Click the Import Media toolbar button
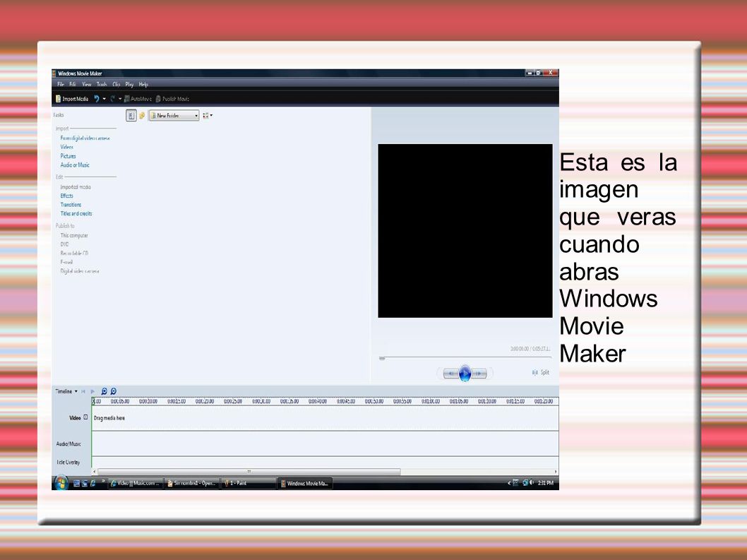Screen dimensions: 747x560 pos(72,99)
